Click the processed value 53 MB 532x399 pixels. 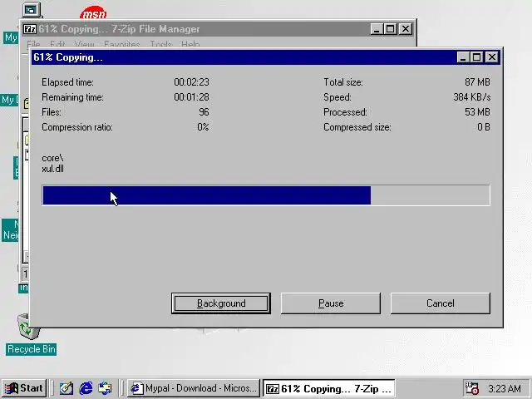pyautogui.click(x=477, y=112)
